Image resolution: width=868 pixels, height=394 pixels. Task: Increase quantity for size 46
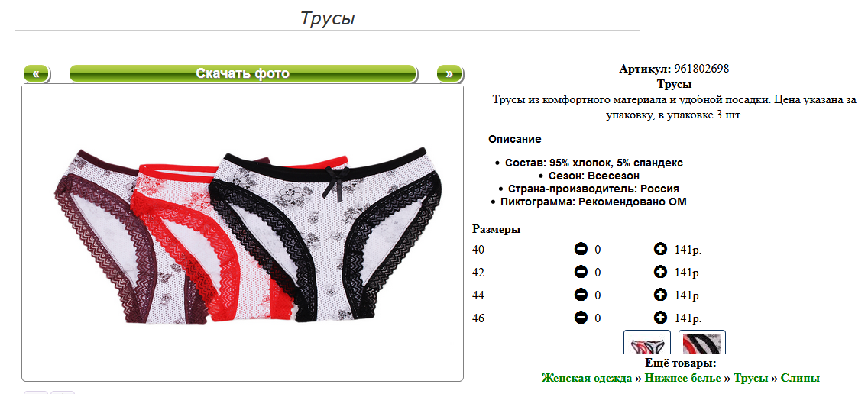pos(660,318)
